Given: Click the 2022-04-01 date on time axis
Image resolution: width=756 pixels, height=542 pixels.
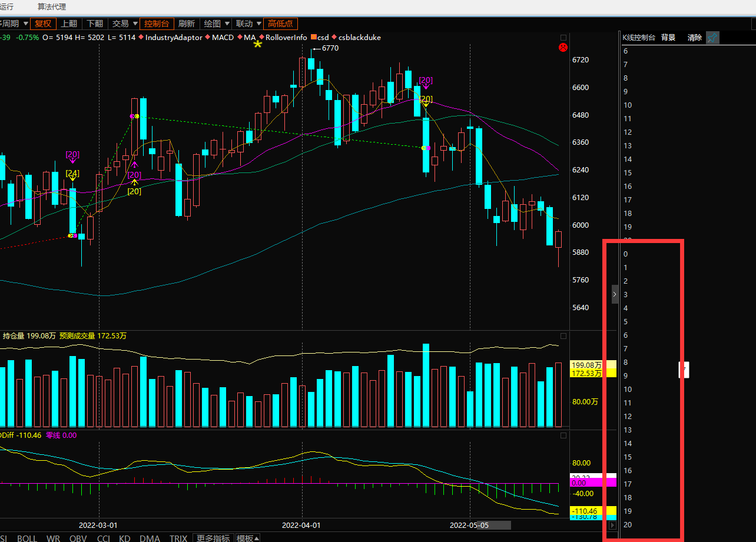Looking at the screenshot, I should (301, 525).
